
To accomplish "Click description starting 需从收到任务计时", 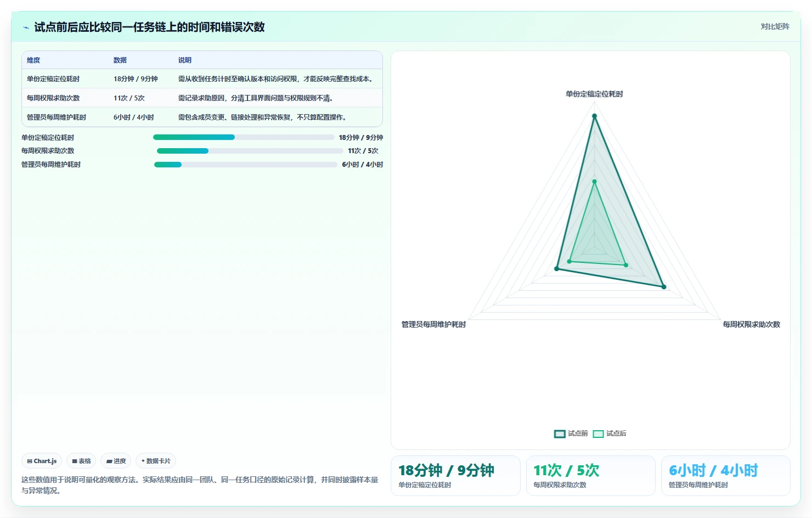I will click(x=277, y=79).
